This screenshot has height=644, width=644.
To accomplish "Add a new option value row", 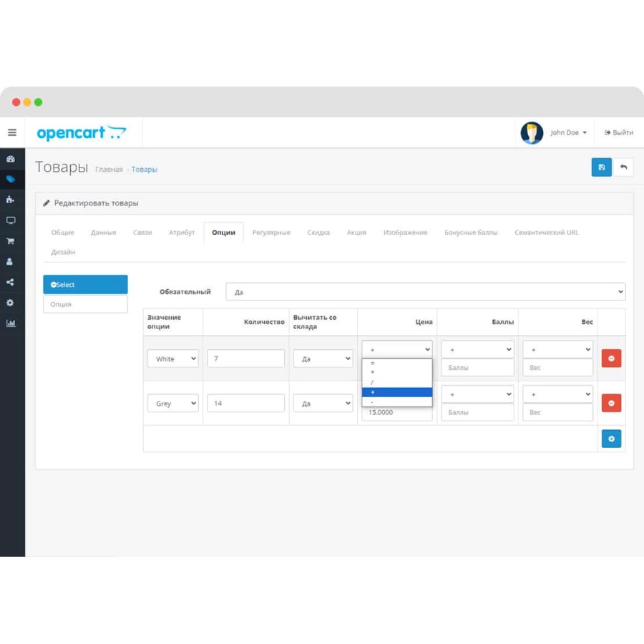I will [x=611, y=439].
